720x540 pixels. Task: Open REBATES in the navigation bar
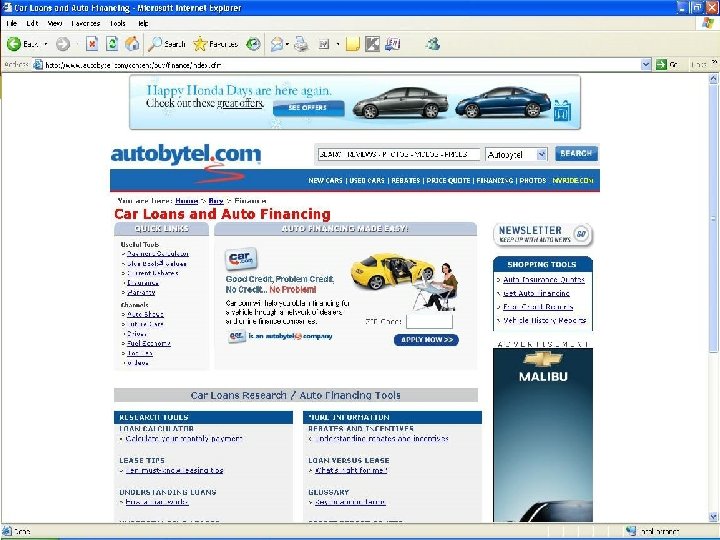click(x=405, y=180)
